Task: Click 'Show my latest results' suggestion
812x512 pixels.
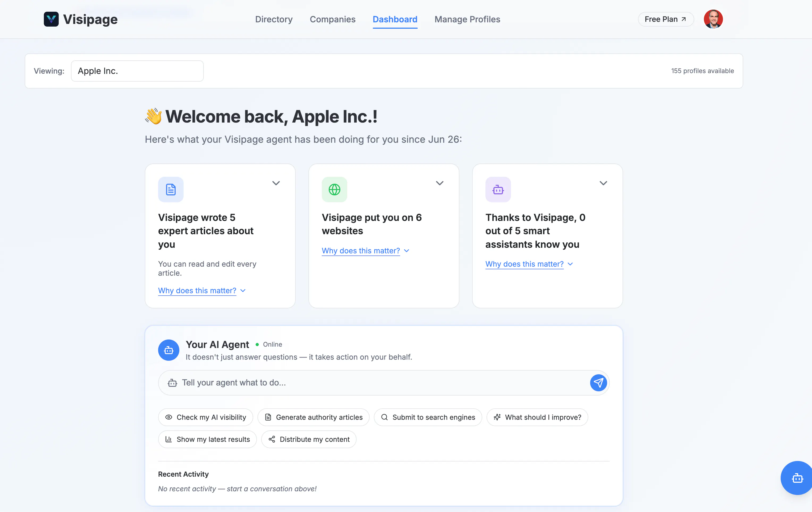Action: point(207,439)
